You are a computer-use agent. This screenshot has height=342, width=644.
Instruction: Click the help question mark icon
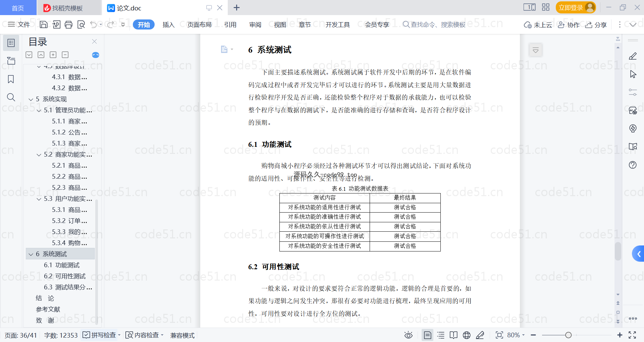(x=633, y=165)
